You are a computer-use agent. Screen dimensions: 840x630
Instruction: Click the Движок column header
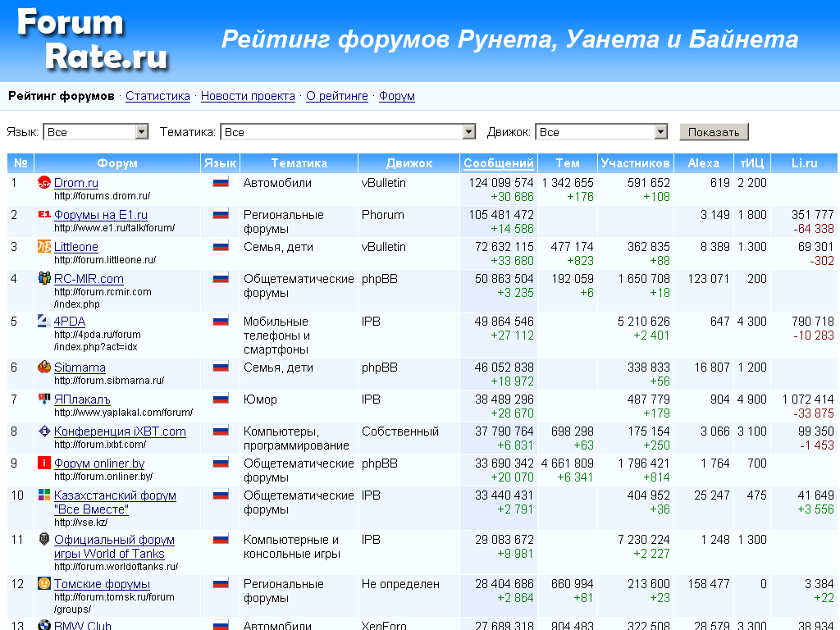click(x=409, y=163)
